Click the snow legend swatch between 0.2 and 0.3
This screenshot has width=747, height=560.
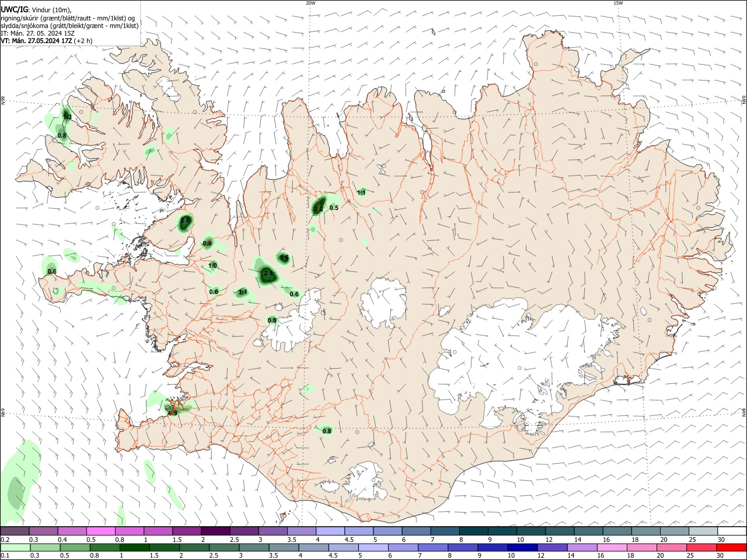click(15, 531)
